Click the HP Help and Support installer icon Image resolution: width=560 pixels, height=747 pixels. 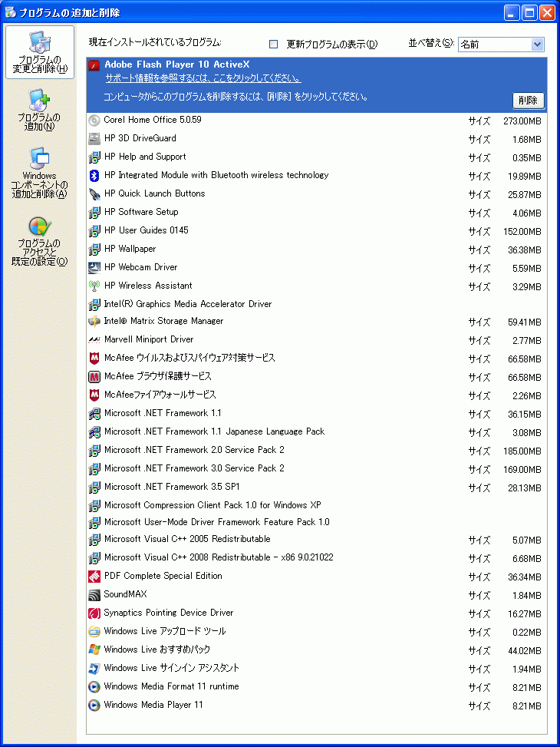[94, 157]
